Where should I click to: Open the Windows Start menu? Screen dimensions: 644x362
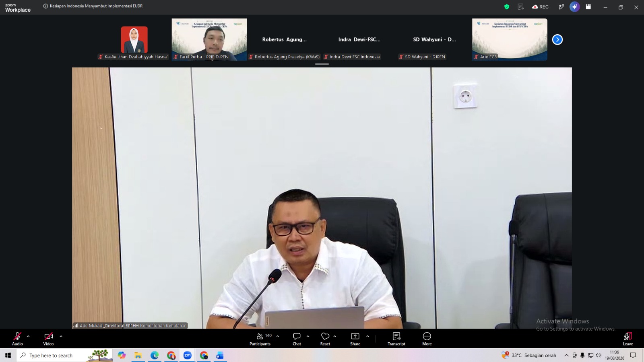[8, 355]
